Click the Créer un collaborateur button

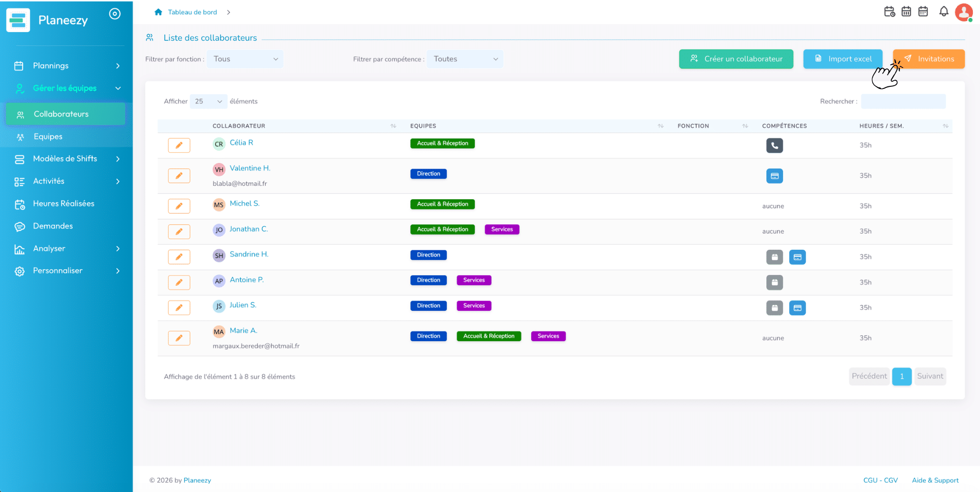pos(736,59)
